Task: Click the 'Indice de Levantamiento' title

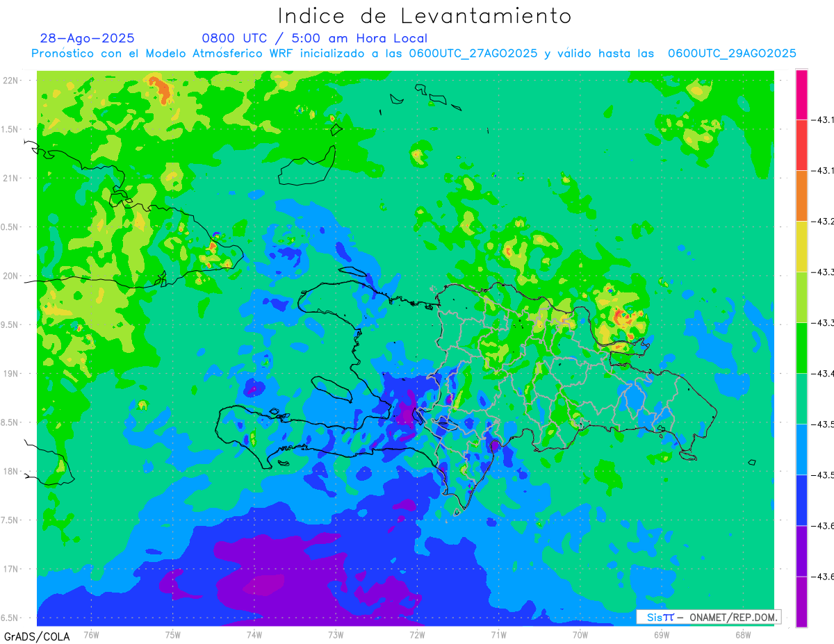Action: (x=425, y=15)
